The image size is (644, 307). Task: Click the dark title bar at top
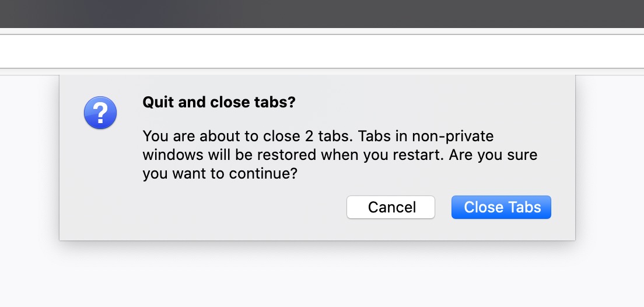tap(322, 13)
